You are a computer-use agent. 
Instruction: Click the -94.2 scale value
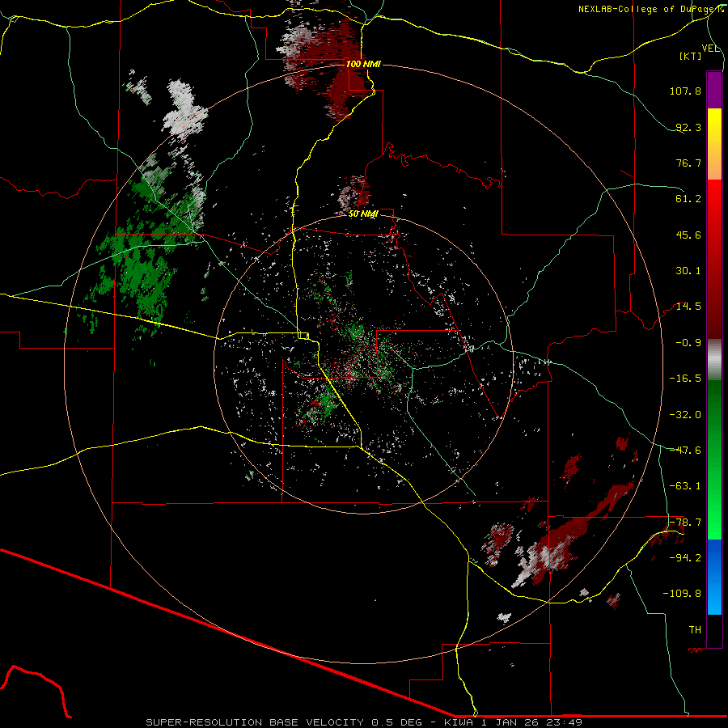click(x=685, y=558)
